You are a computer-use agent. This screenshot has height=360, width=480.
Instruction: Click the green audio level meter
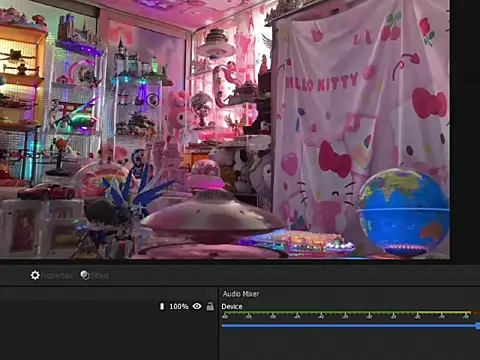[x=348, y=313]
